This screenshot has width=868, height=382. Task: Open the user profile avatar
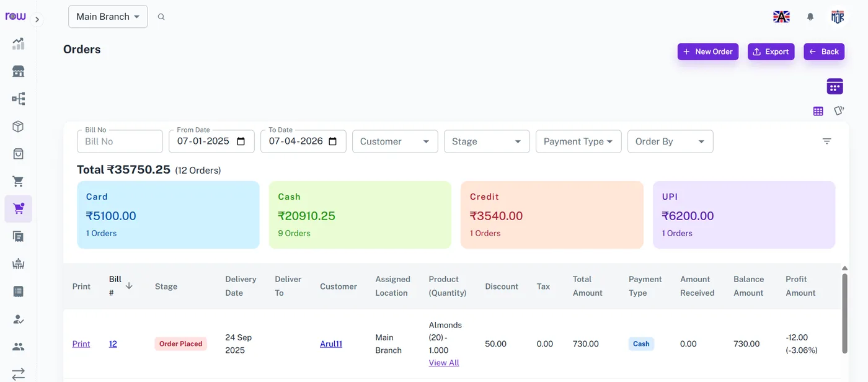tap(838, 17)
